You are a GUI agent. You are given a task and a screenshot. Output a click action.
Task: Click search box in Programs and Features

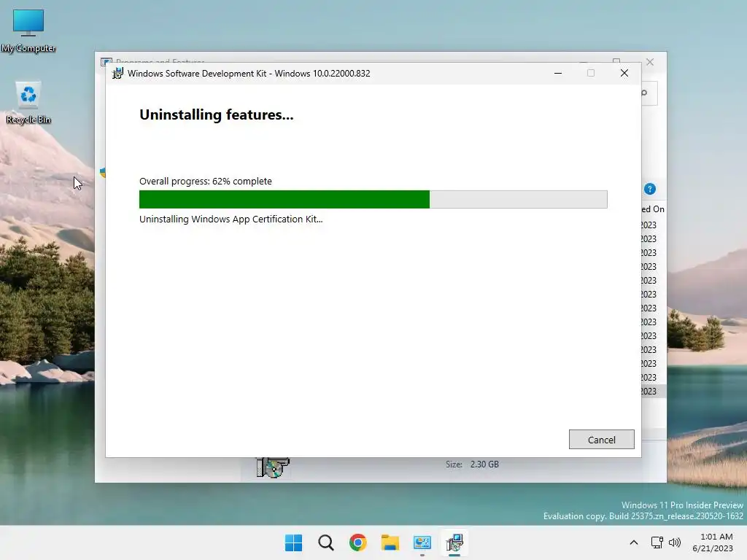tap(650, 93)
